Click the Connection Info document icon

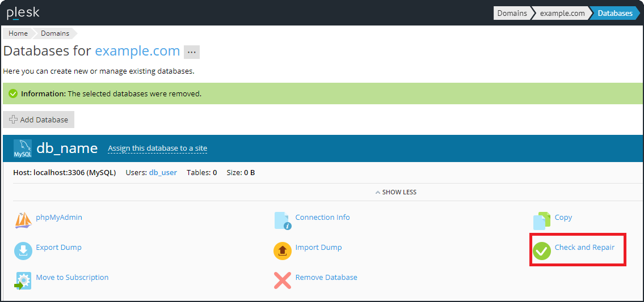click(x=283, y=220)
